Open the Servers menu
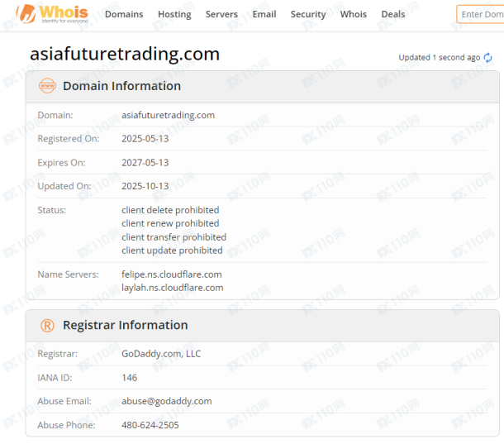The image size is (504, 444). coord(221,15)
